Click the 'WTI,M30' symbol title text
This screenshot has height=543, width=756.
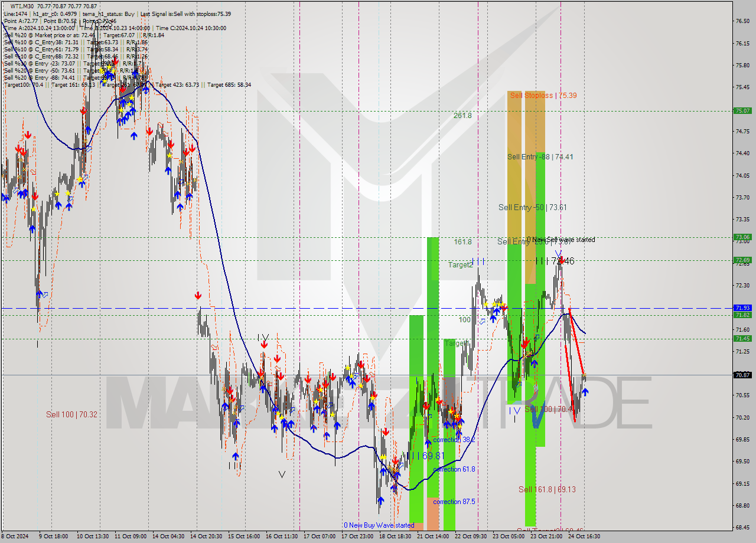pyautogui.click(x=23, y=6)
